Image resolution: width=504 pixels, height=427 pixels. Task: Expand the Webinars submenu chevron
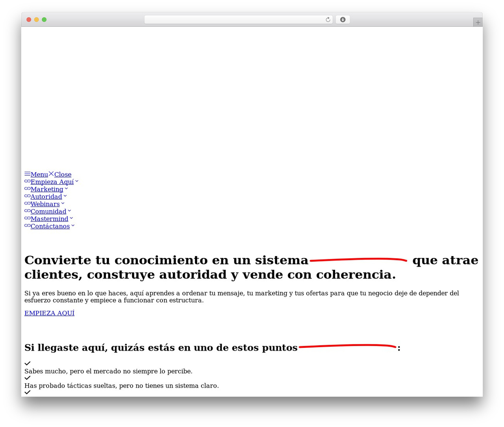click(63, 204)
